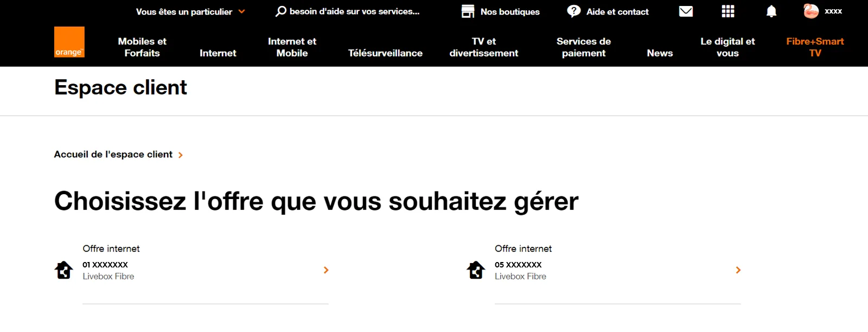
Task: Open the Services de paiement menu
Action: coord(584,47)
